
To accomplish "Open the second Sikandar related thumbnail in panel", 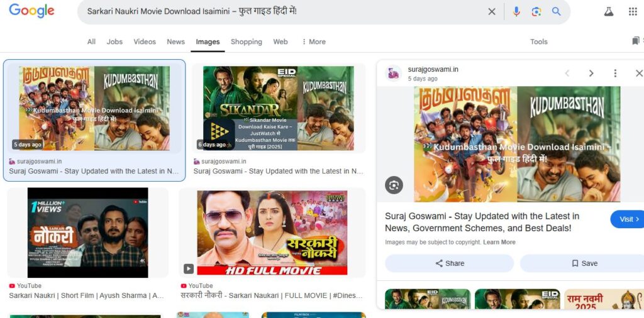I will (x=517, y=299).
